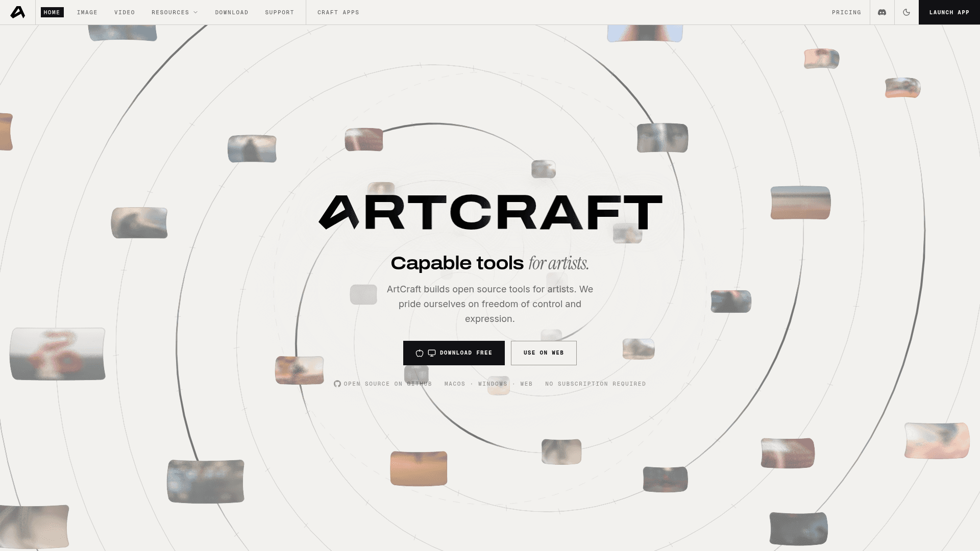Screen dimensions: 980x551
Task: Click the 'macOS' platform label
Action: coord(455,384)
